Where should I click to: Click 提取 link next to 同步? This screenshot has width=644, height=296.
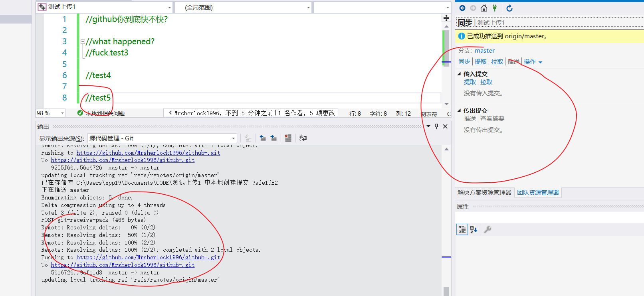click(481, 62)
